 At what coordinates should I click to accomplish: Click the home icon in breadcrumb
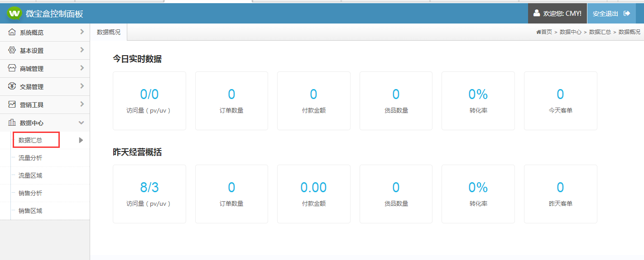pos(538,32)
